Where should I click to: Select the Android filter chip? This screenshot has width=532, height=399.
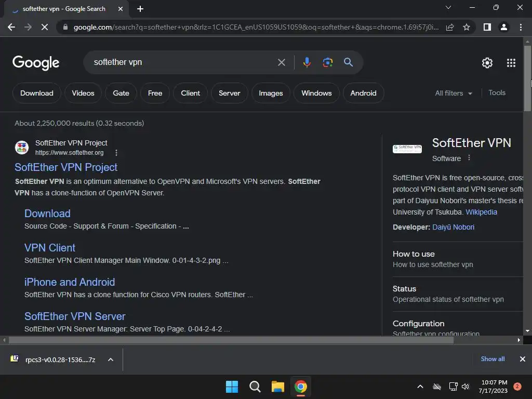pyautogui.click(x=363, y=93)
